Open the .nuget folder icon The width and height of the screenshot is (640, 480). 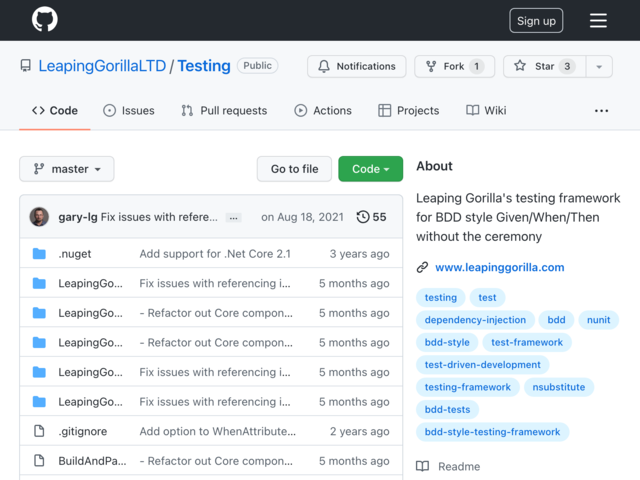pos(39,253)
